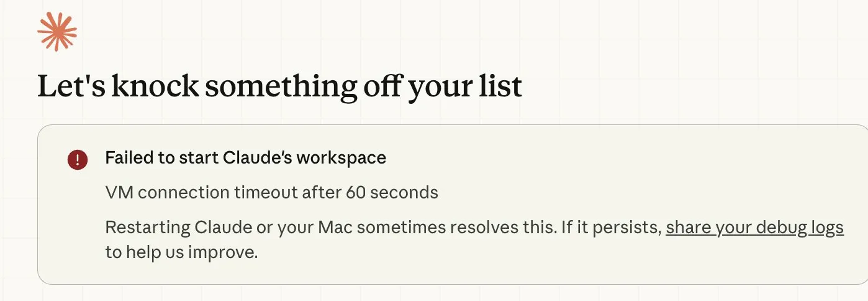Image resolution: width=868 pixels, height=301 pixels.
Task: Select the "Failed to start Claude's workspace" title
Action: (245, 158)
